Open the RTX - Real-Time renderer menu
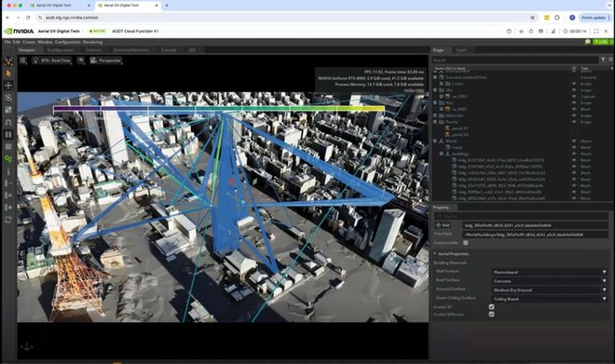The width and height of the screenshot is (615, 364). point(51,61)
